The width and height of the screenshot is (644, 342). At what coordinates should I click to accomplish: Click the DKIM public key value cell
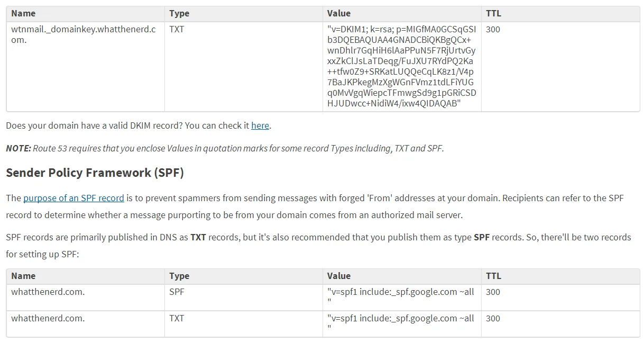pyautogui.click(x=401, y=66)
